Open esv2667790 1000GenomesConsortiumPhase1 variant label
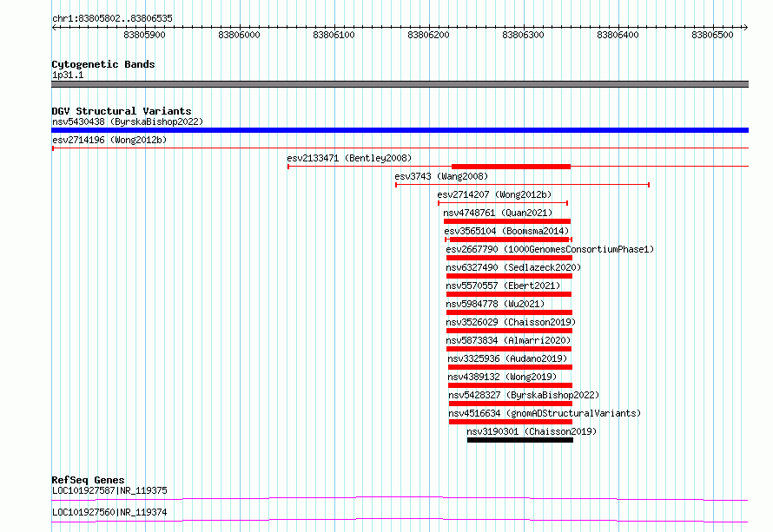The width and height of the screenshot is (773, 532). (550, 249)
